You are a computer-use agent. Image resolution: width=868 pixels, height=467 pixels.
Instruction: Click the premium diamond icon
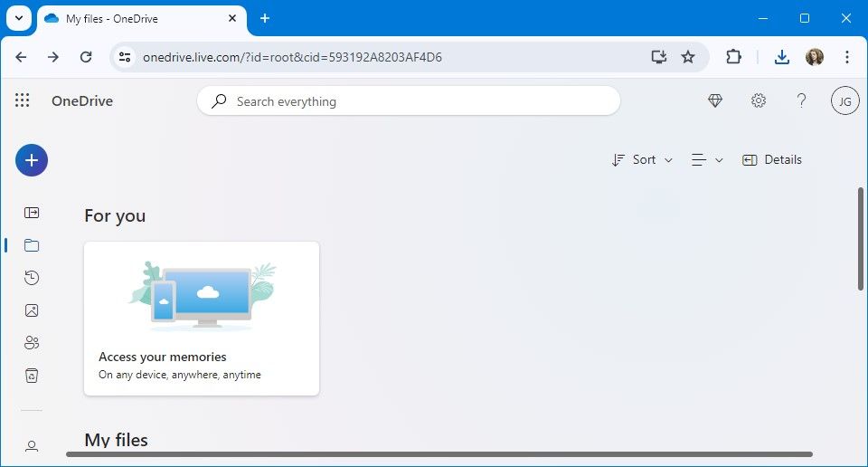pos(715,100)
